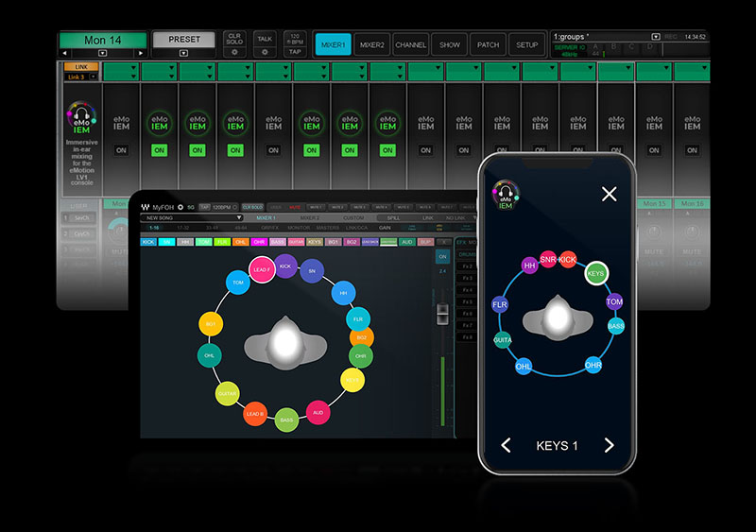This screenshot has width=756, height=532.
Task: Click the listener head in the tablet circle
Action: coord(285,342)
